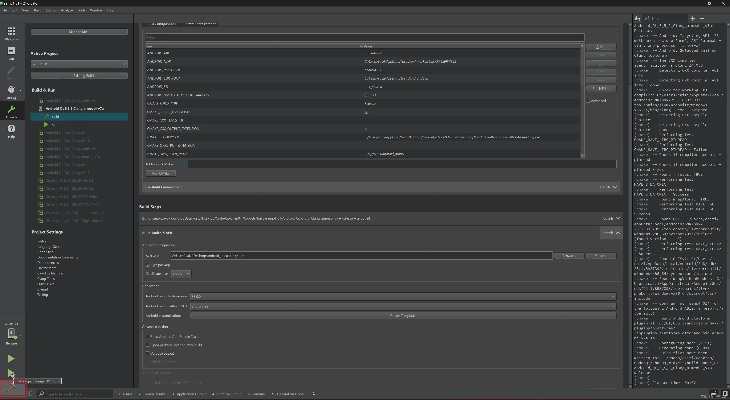Click the green Run button
Image resolution: width=730 pixels, height=400 pixels.
point(11,357)
